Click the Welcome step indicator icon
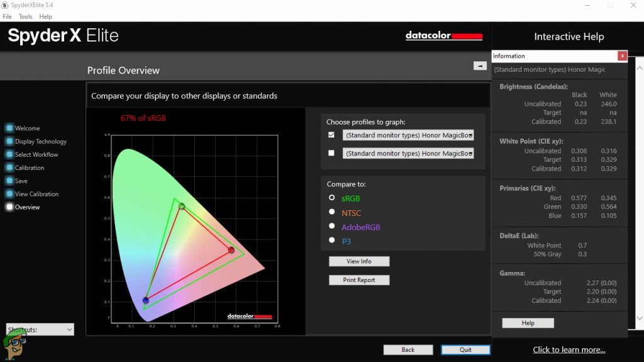The width and height of the screenshot is (644, 362). 9,128
